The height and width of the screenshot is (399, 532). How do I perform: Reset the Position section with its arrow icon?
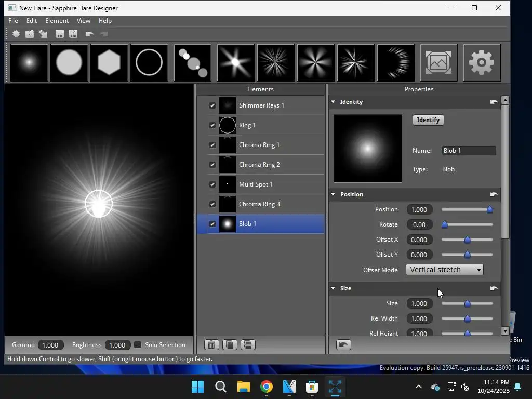(x=494, y=194)
